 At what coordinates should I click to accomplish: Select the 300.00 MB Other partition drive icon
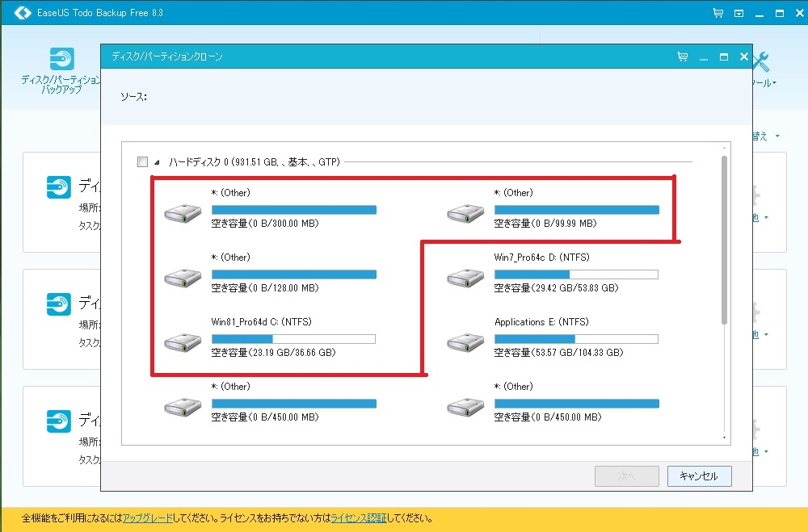click(183, 213)
